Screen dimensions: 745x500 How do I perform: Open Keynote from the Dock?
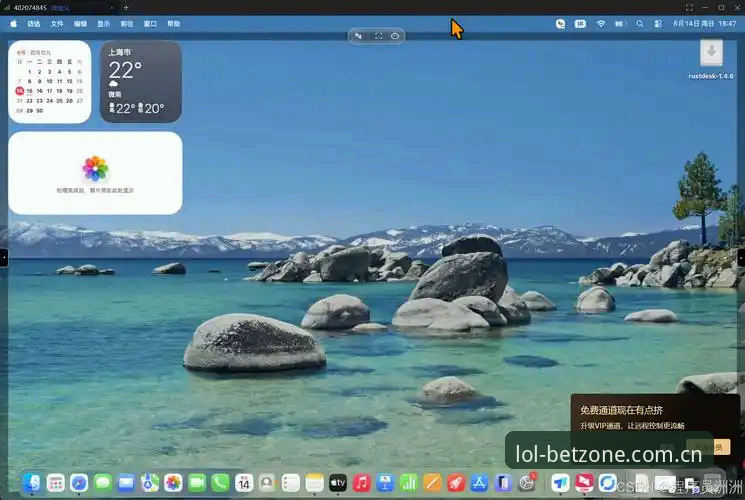(x=385, y=483)
